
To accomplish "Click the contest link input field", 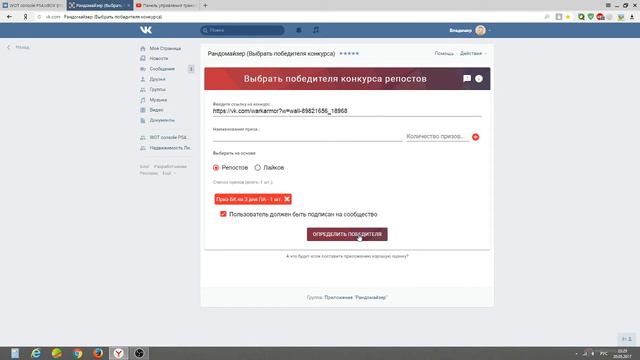I will tap(347, 111).
